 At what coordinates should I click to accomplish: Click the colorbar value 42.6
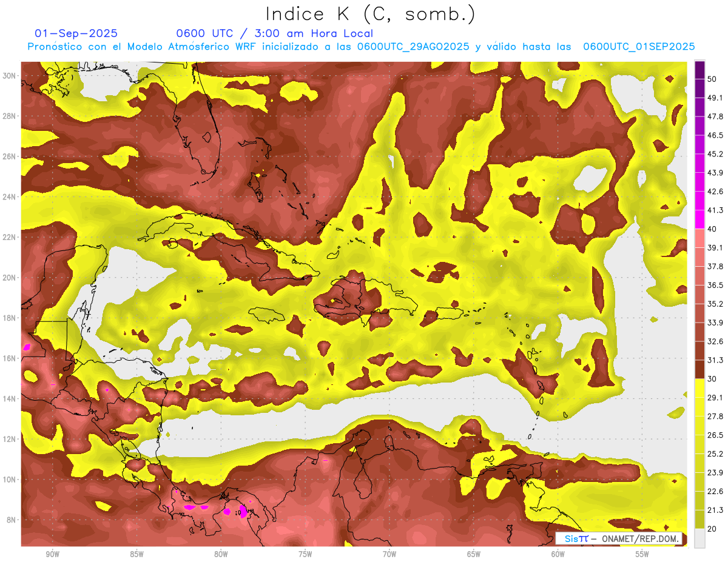tap(715, 192)
